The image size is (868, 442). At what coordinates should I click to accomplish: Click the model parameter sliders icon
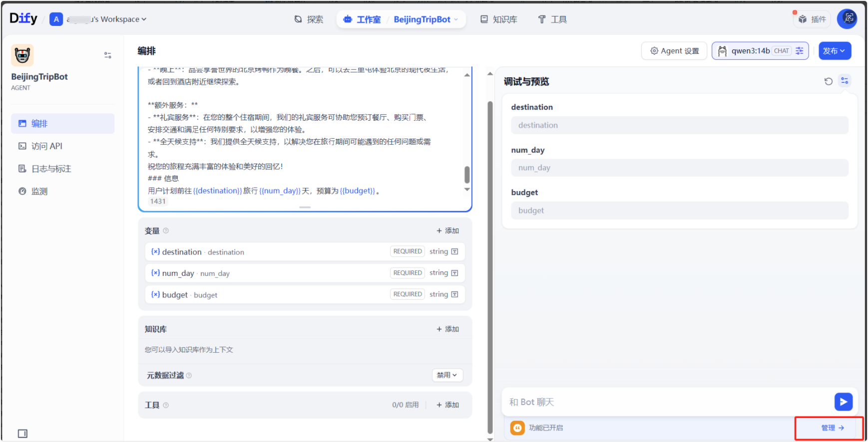click(800, 51)
